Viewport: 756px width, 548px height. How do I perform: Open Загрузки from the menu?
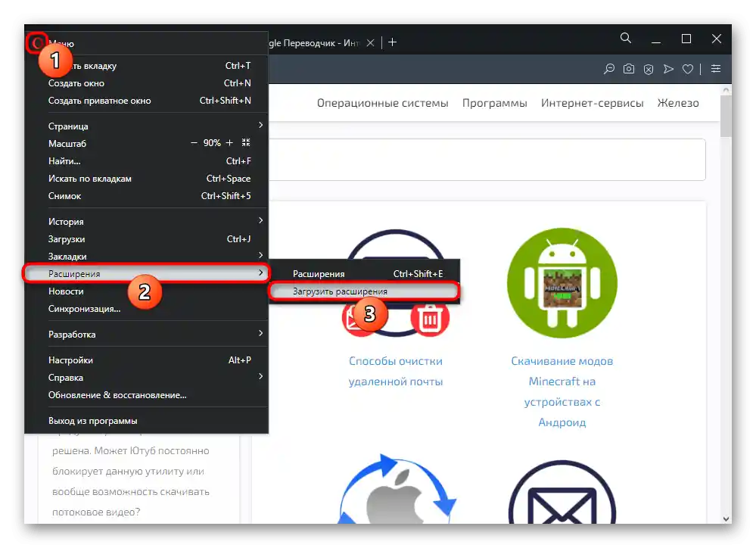point(147,238)
